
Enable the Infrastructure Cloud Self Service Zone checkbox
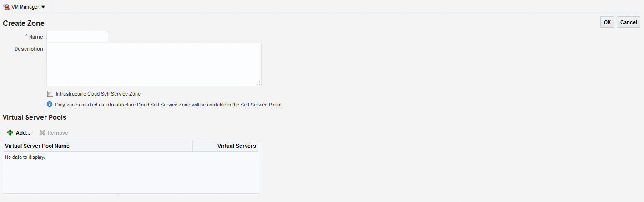pos(50,94)
